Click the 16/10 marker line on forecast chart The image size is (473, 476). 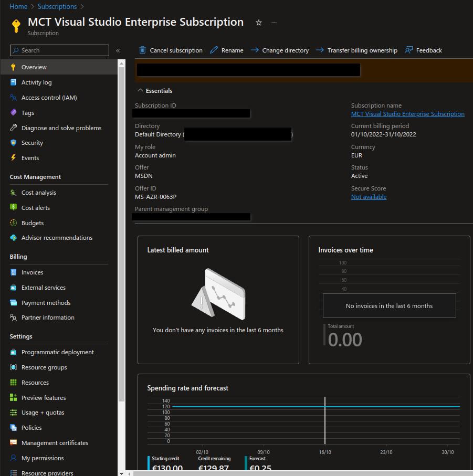pos(325,420)
